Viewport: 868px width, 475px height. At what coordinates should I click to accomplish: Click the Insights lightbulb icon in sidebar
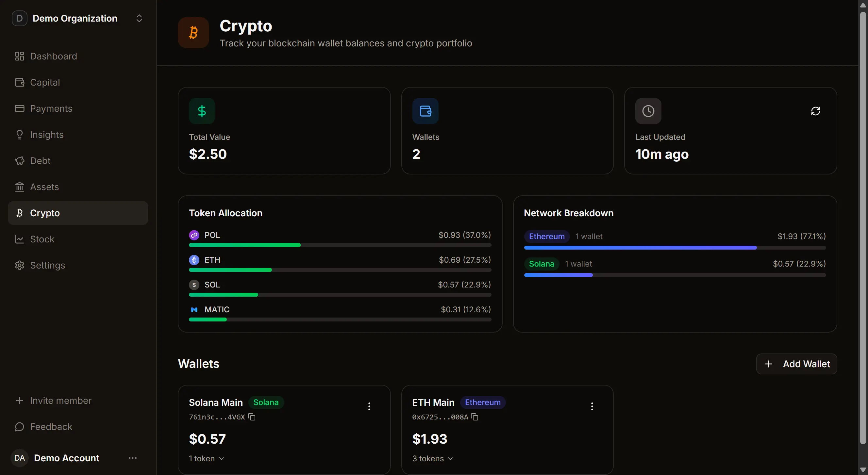tap(20, 134)
